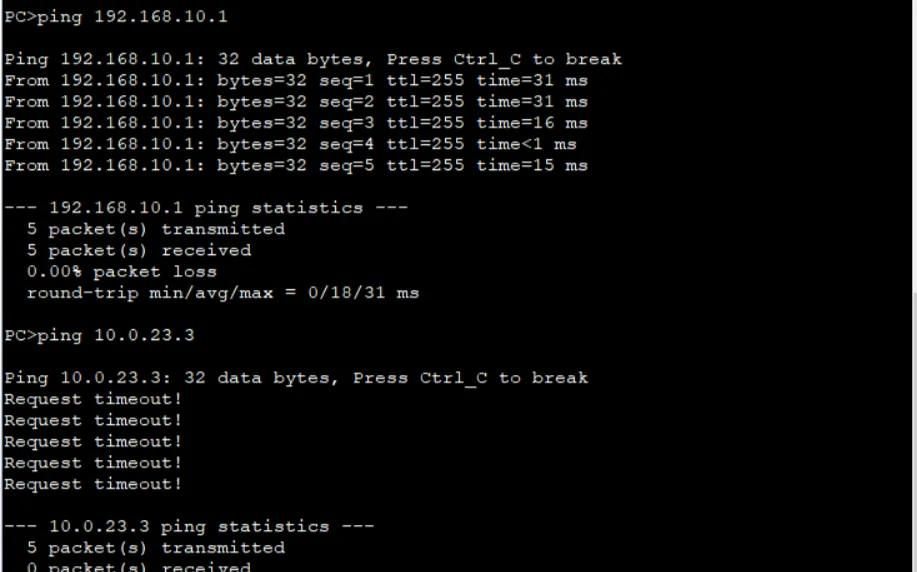Click the '0.00% packet loss' line
Image resolution: width=917 pixels, height=572 pixels.
pos(122,271)
